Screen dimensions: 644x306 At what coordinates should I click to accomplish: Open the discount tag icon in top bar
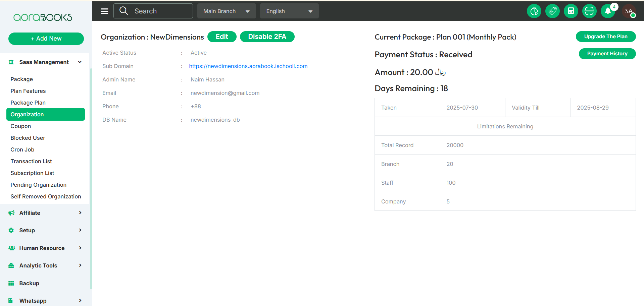pos(552,11)
